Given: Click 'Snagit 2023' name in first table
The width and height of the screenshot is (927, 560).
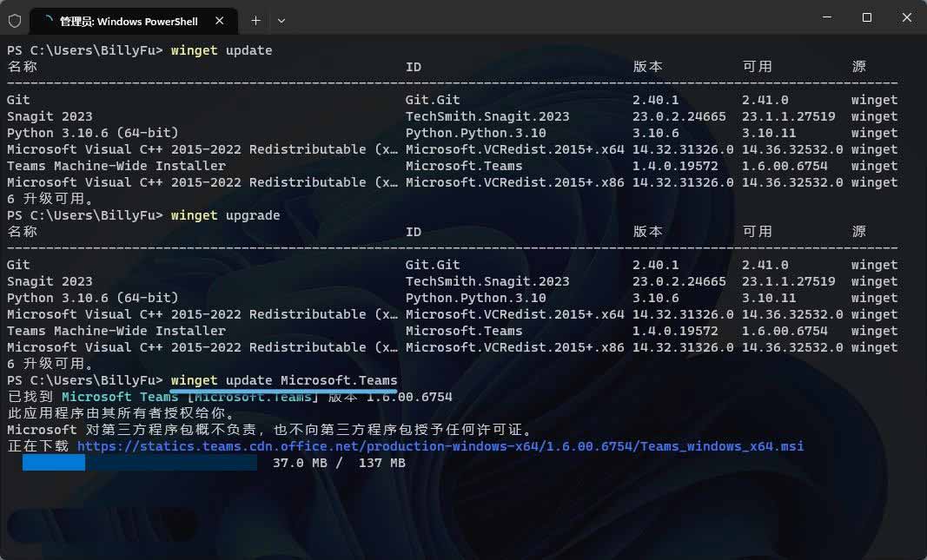Looking at the screenshot, I should (50, 116).
